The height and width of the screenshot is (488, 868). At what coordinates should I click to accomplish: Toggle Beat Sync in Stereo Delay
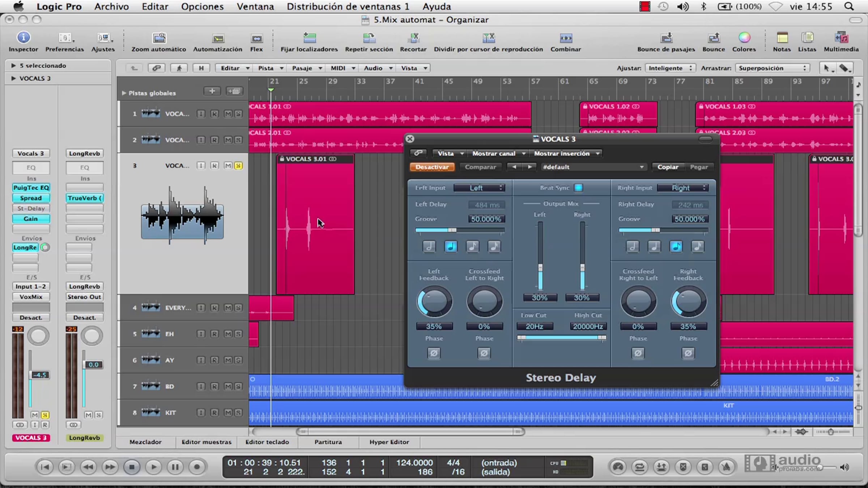(578, 188)
